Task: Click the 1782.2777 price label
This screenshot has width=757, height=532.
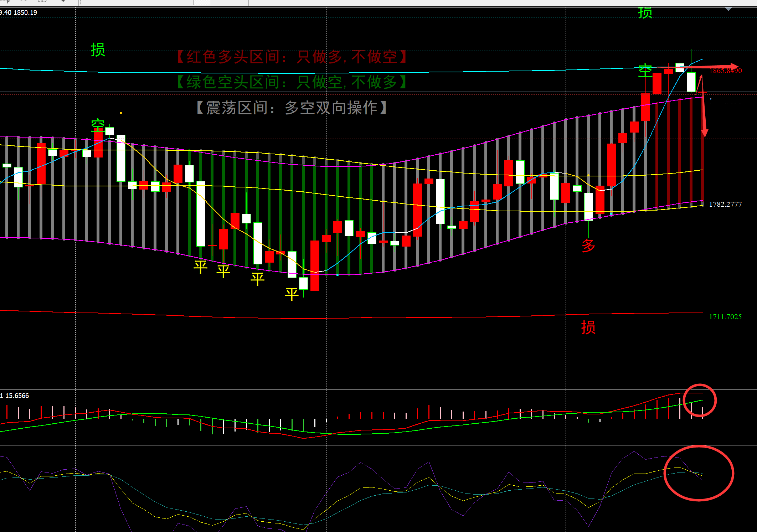Action: click(x=725, y=204)
